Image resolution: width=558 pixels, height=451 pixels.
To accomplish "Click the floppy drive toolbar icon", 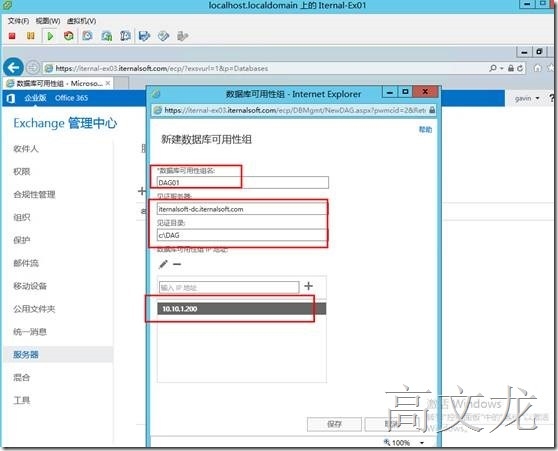I will click(144, 36).
